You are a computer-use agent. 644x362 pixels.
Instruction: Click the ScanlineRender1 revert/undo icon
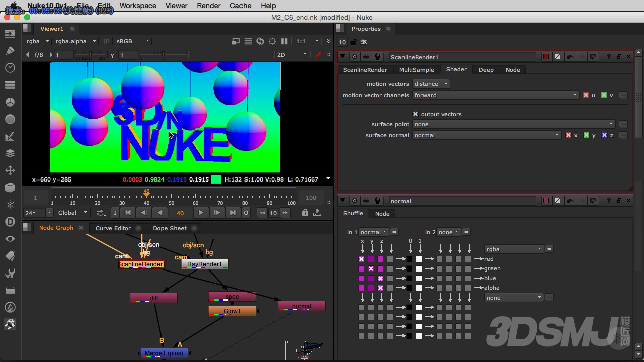point(570,57)
